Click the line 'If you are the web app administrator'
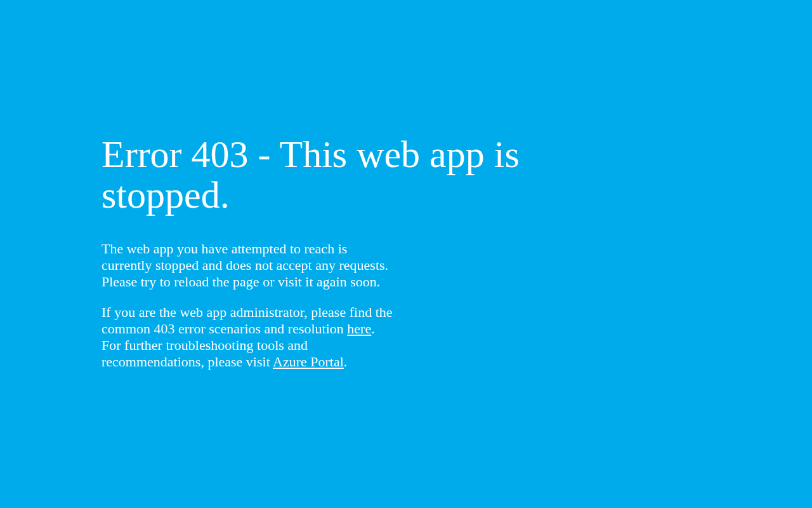The width and height of the screenshot is (812, 508). [x=247, y=312]
